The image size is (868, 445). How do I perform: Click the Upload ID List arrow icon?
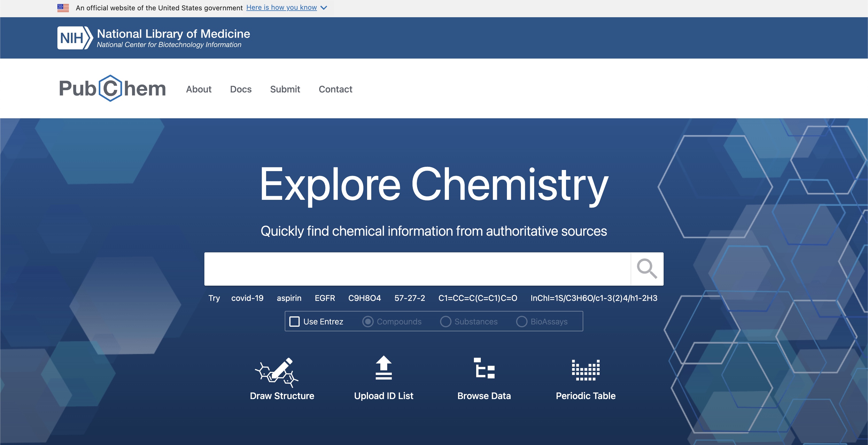point(384,368)
